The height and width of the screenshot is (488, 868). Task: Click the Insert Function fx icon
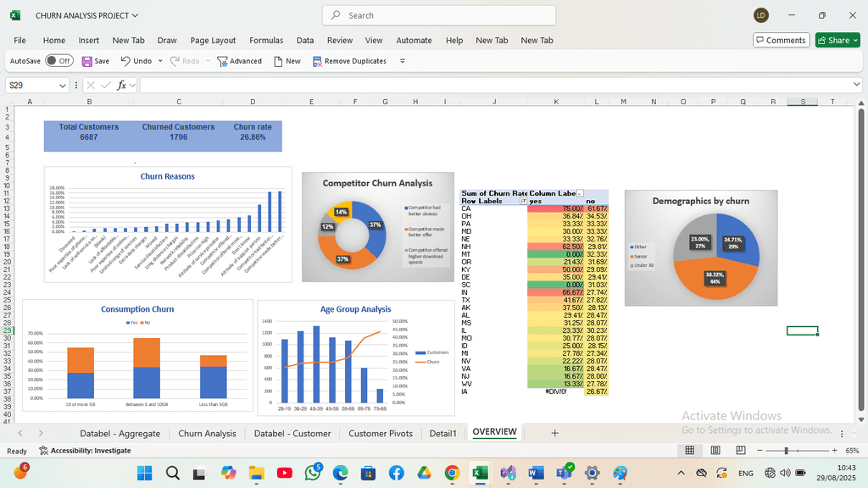click(122, 85)
